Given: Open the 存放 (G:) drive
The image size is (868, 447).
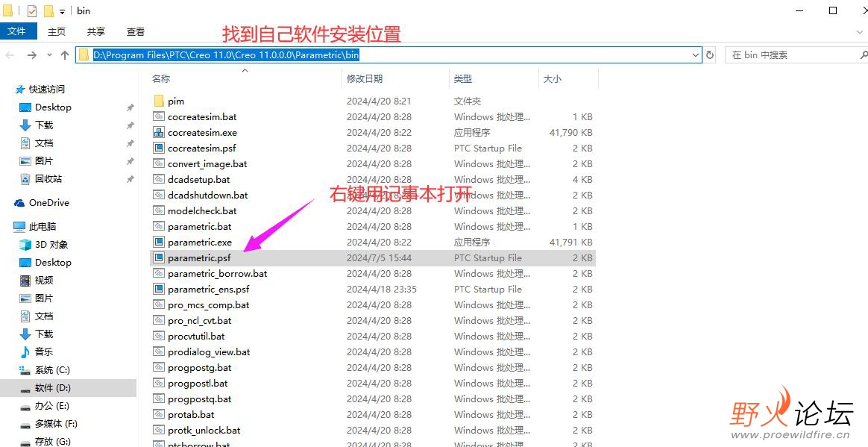Looking at the screenshot, I should point(53,442).
